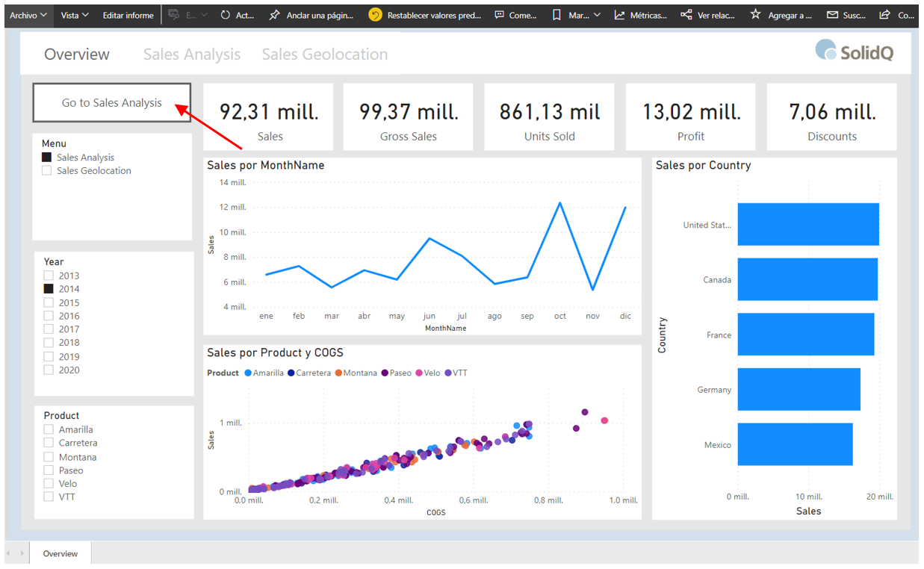The image size is (924, 569).
Task: Click the Sales Geolocation header link
Action: pyautogui.click(x=324, y=55)
